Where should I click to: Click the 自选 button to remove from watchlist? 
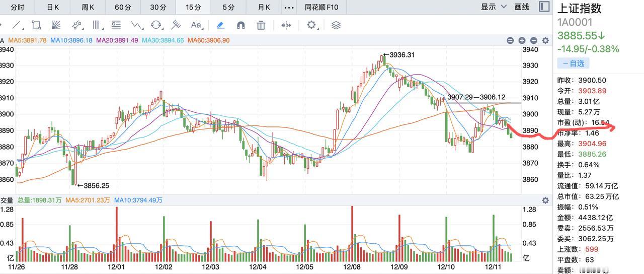pyautogui.click(x=573, y=63)
